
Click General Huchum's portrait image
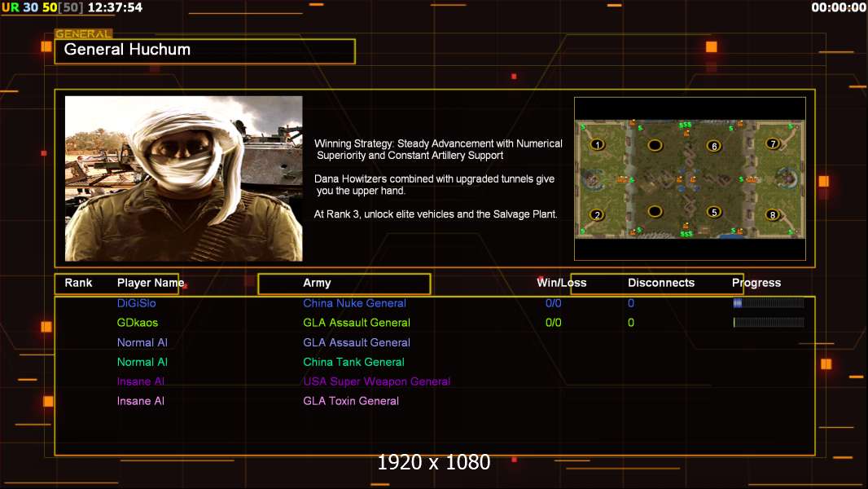pos(183,178)
